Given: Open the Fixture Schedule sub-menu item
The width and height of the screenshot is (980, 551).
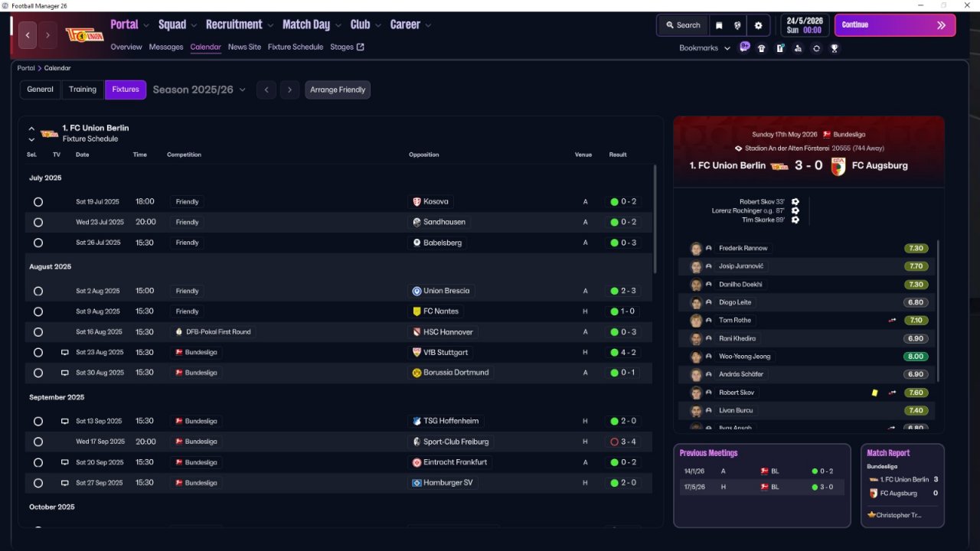Looking at the screenshot, I should 296,47.
